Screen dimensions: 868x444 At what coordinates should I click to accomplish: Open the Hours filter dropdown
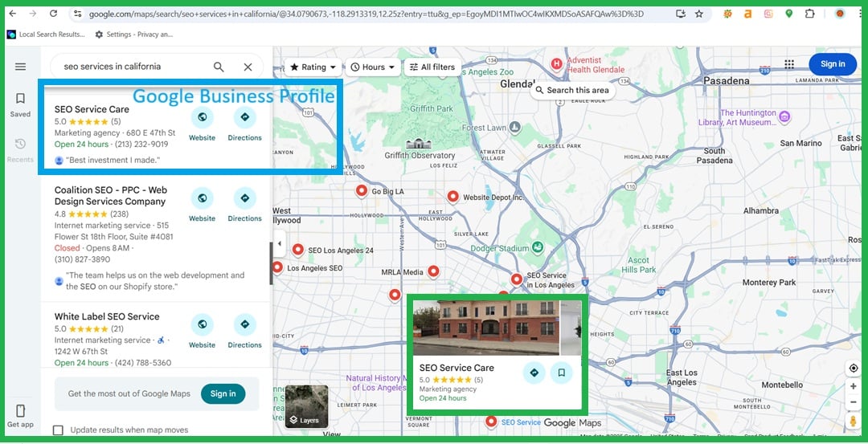tap(373, 67)
